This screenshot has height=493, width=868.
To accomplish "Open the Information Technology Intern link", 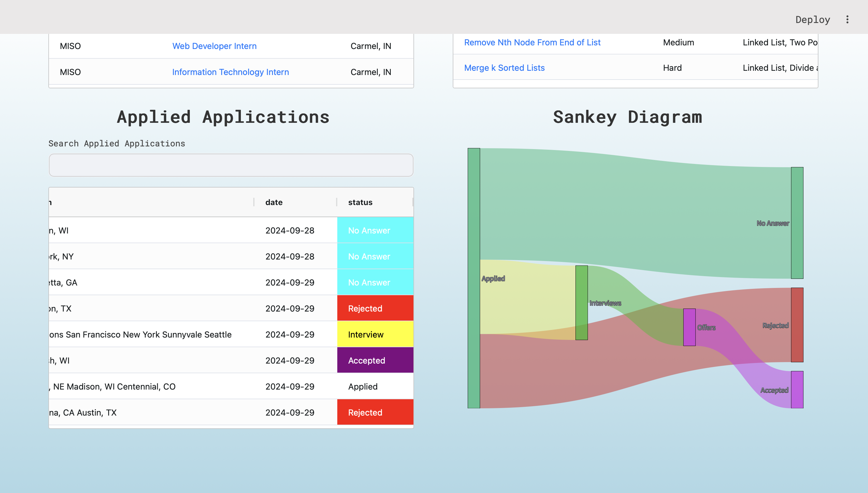I will coord(230,72).
